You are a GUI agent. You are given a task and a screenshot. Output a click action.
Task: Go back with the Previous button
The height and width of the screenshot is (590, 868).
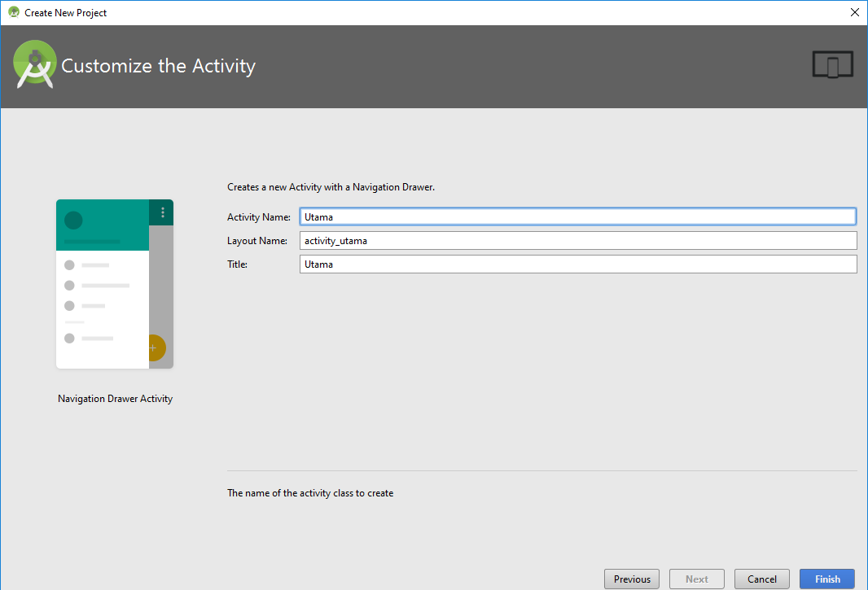click(x=632, y=579)
